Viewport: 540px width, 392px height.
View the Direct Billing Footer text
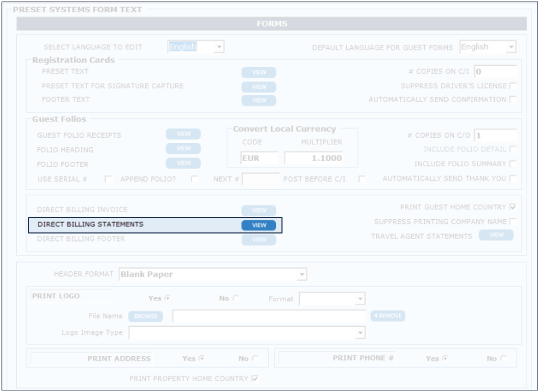259,240
